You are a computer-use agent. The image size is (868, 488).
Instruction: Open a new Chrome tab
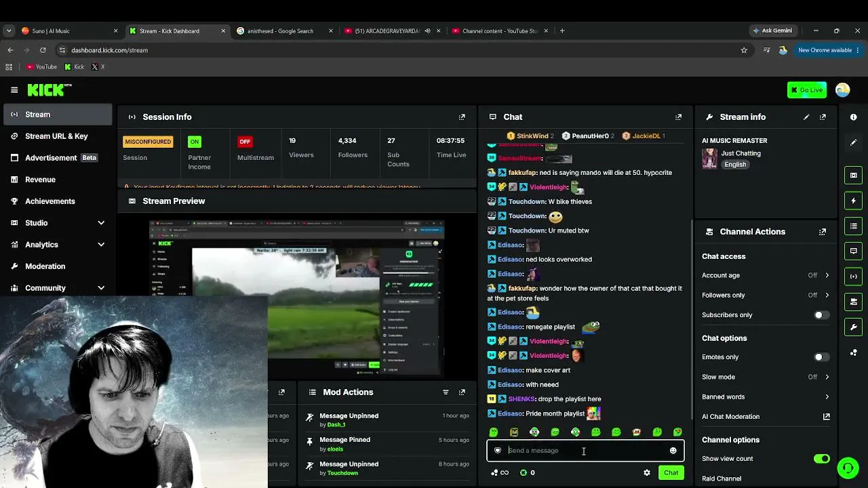[562, 30]
